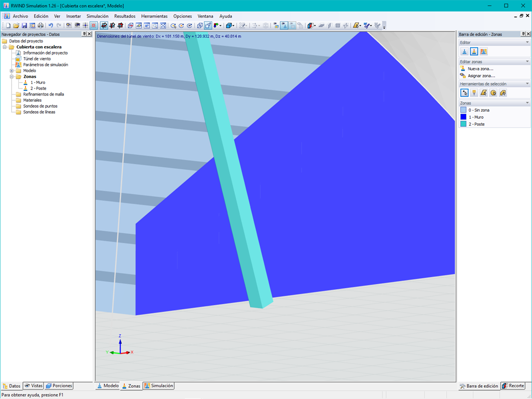Image resolution: width=532 pixels, height=399 pixels.
Task: Enable the first Editor zone mode
Action: pyautogui.click(x=464, y=51)
